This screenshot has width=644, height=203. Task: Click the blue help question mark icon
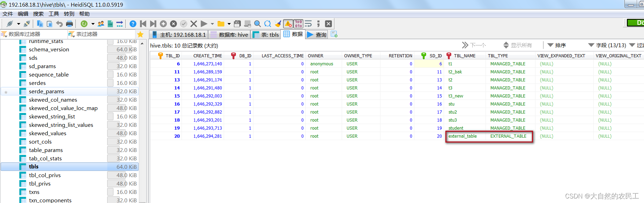pos(133,24)
